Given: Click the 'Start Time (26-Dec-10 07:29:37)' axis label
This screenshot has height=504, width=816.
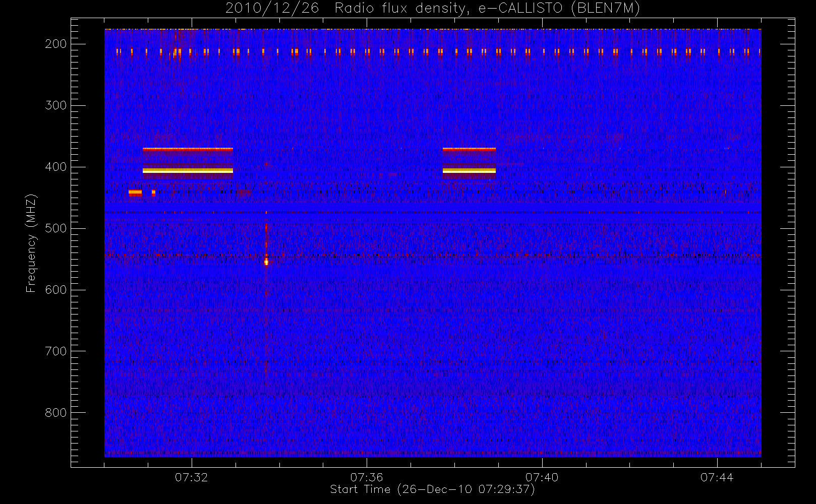Looking at the screenshot, I should click(x=432, y=489).
